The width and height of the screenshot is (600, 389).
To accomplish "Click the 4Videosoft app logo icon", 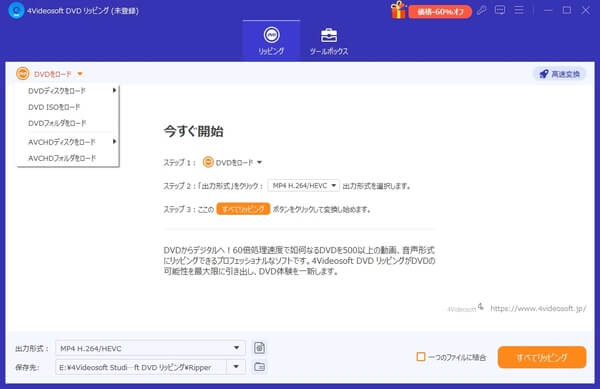I will pyautogui.click(x=16, y=10).
